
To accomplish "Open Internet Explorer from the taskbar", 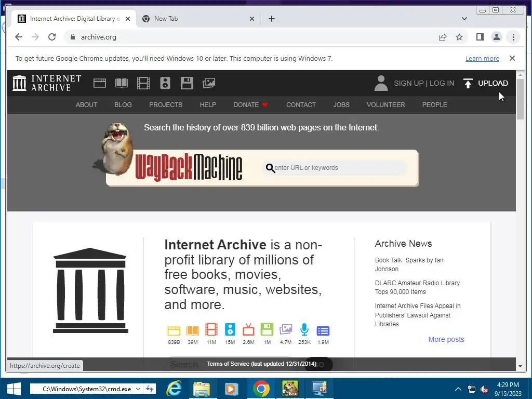I will click(174, 389).
